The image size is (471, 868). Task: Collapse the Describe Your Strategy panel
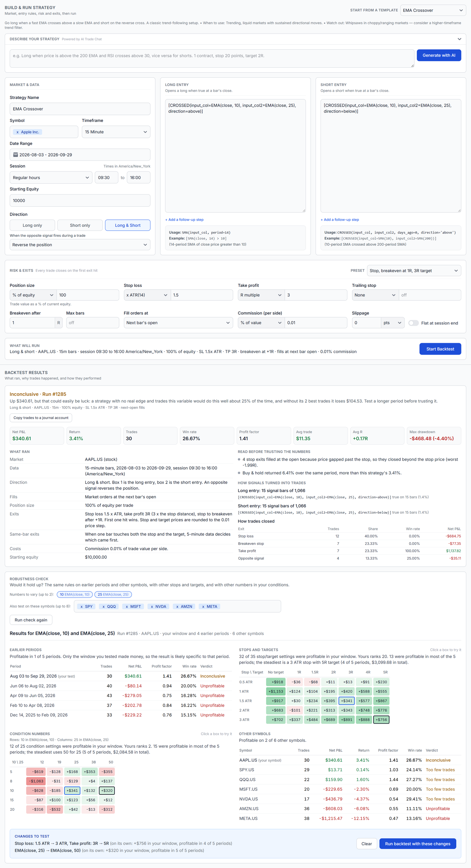(x=459, y=39)
